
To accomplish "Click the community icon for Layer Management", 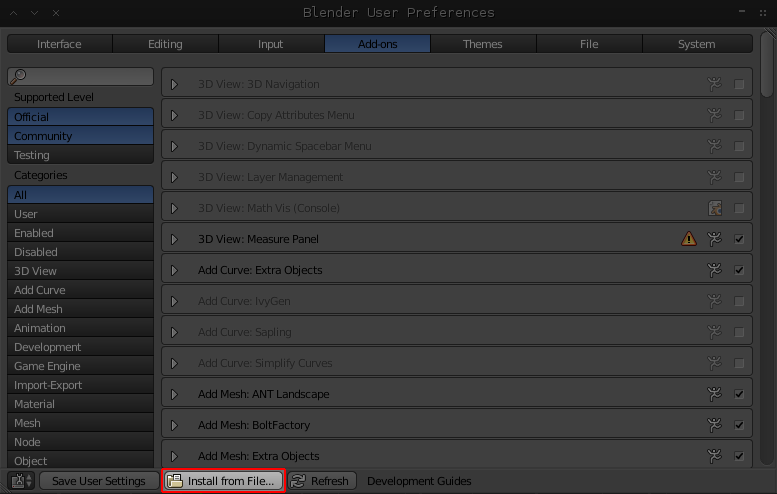I will (x=714, y=177).
